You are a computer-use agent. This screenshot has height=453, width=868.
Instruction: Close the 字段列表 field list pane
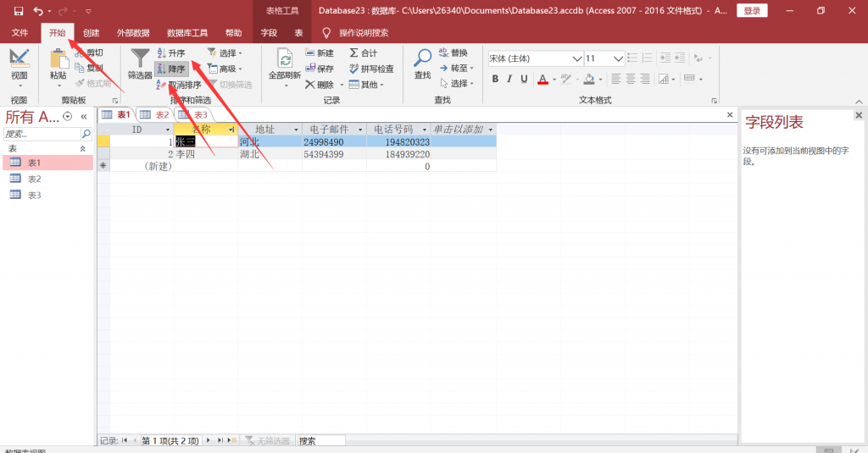click(x=859, y=115)
